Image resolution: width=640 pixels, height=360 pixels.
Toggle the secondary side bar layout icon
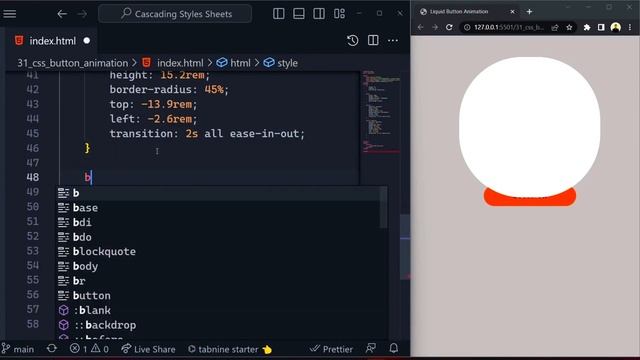tap(319, 14)
